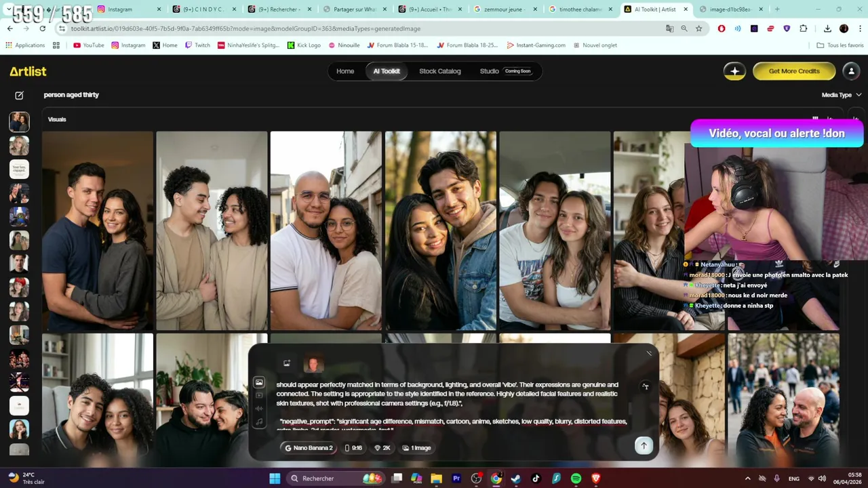
Task: Select voice waveform mode icon in prompt panel
Action: click(259, 409)
